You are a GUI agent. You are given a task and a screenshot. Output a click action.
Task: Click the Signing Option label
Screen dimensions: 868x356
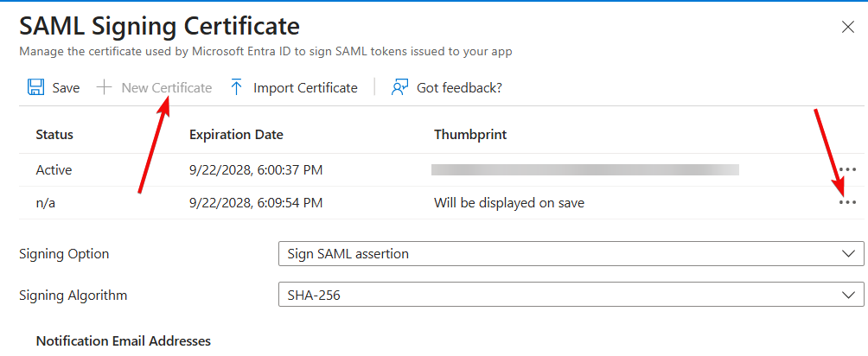(64, 254)
